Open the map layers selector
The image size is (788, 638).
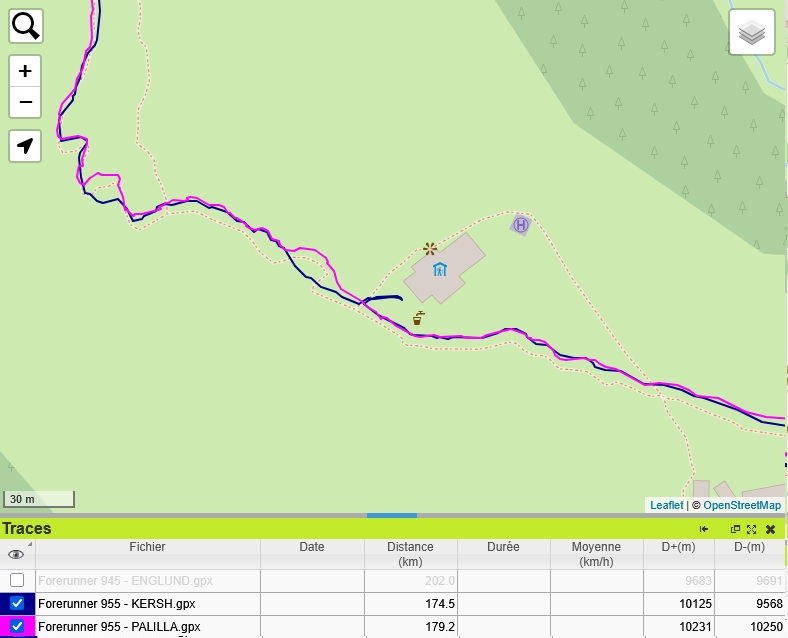tap(752, 33)
